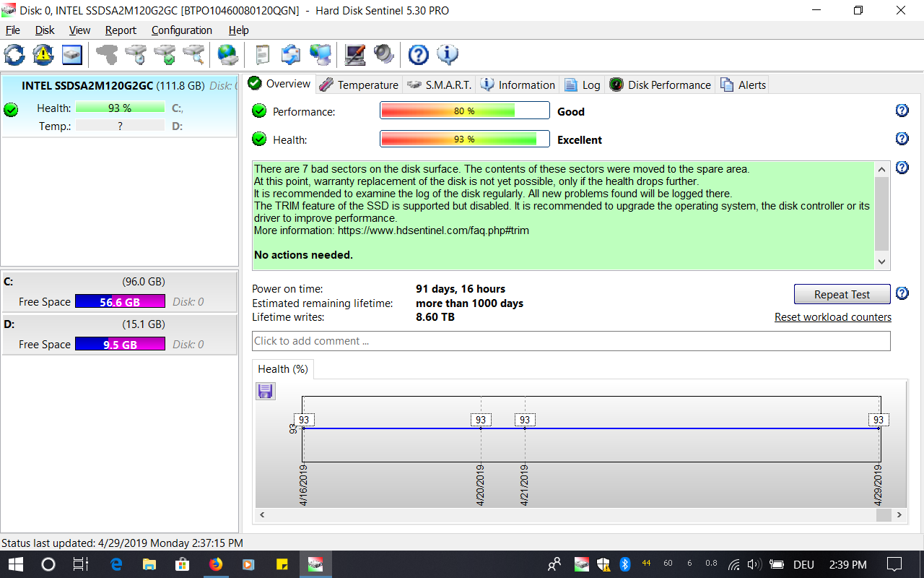Click the send report by e-mail icon

point(291,54)
